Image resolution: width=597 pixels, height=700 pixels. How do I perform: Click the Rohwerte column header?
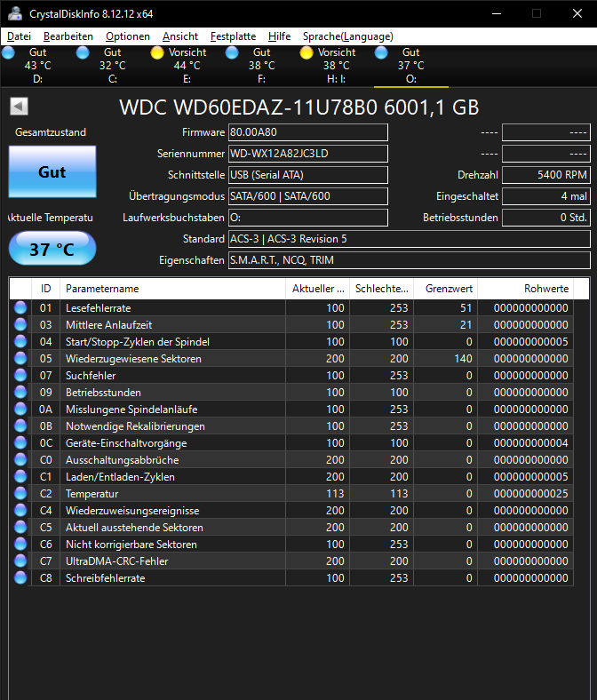(526, 289)
